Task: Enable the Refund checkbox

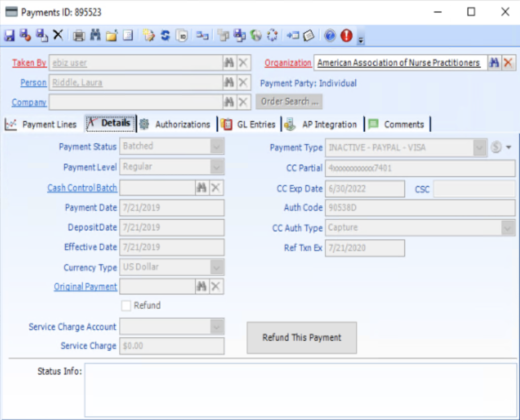Action: (x=126, y=305)
